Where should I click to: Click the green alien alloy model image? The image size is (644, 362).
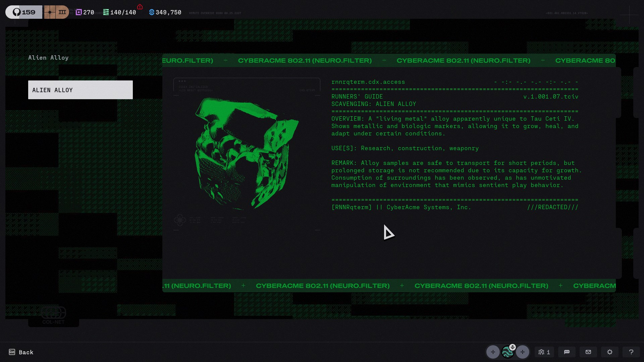247,153
